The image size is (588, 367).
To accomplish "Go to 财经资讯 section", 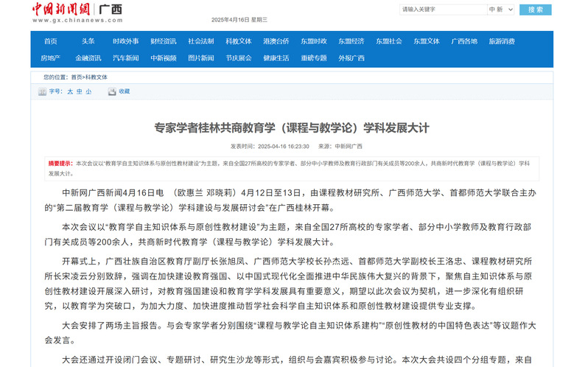I will tap(163, 41).
